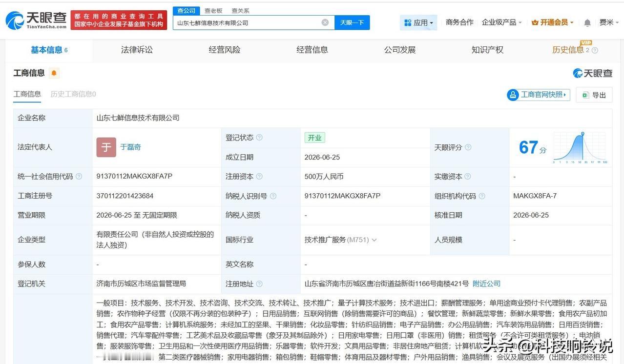Open the notification bell in the top bar

tap(587, 22)
